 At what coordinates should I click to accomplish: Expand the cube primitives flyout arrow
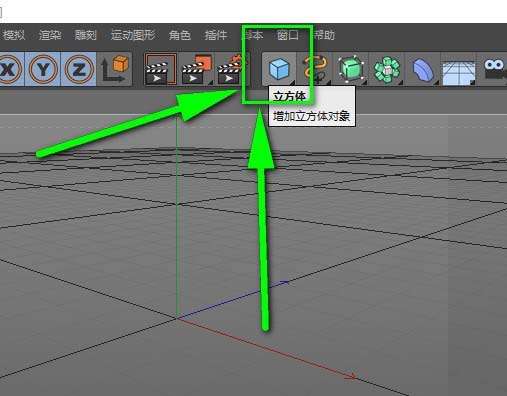click(x=293, y=83)
